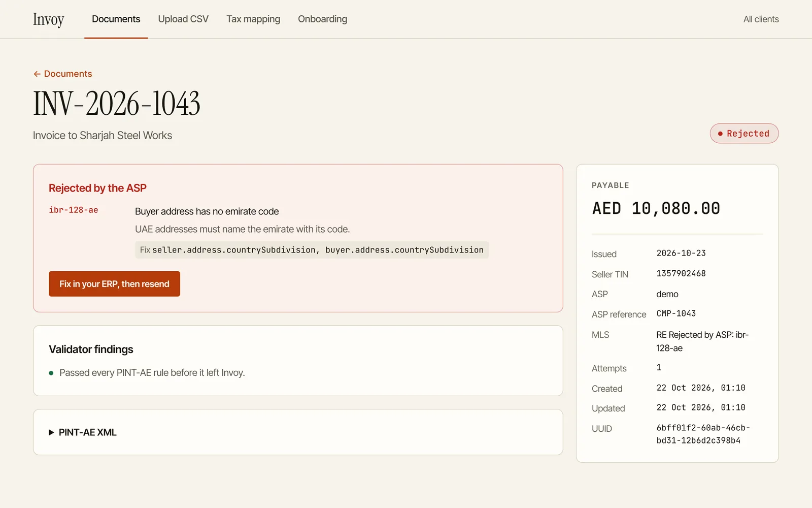Open the Upload CSV tab

[x=183, y=19]
